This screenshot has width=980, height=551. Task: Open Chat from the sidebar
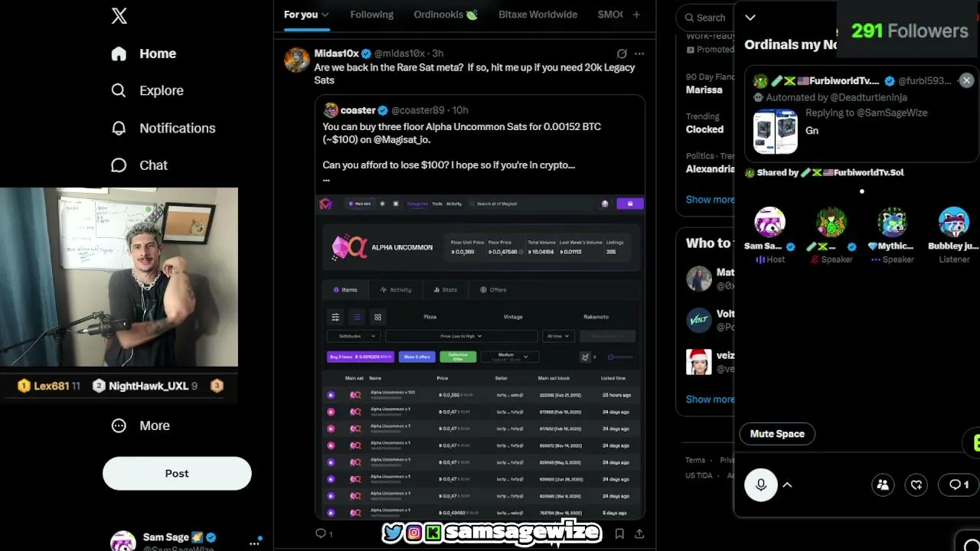[139, 165]
